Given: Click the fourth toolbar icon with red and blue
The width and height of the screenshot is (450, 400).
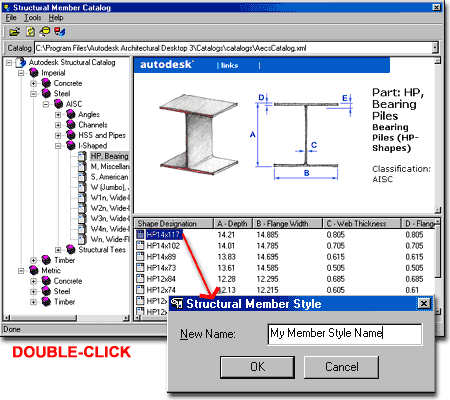Looking at the screenshot, I should click(x=60, y=32).
